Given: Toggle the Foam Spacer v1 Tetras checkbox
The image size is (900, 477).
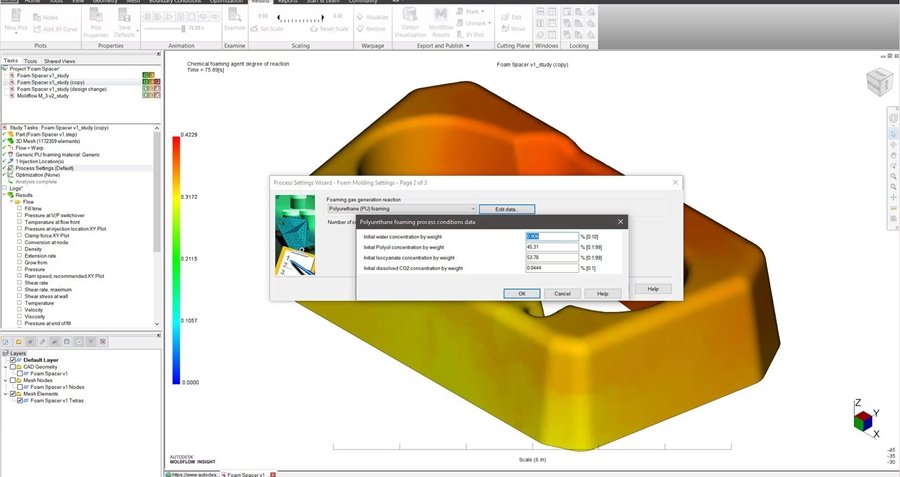Looking at the screenshot, I should pos(20,401).
